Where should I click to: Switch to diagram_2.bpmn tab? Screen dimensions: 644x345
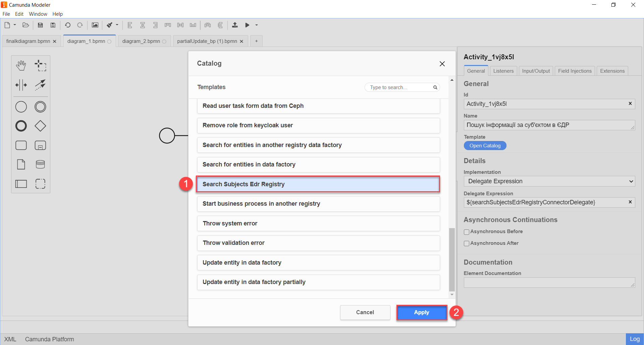click(141, 41)
